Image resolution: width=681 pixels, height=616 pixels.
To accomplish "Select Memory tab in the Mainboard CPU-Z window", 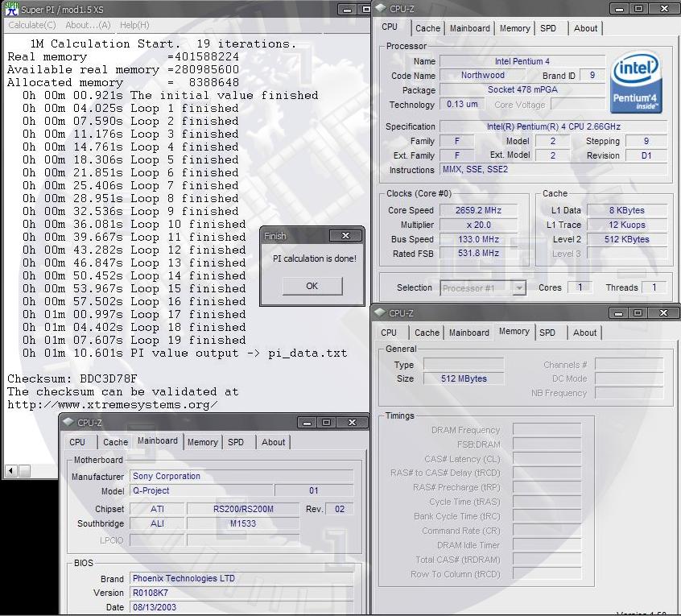I will click(x=202, y=442).
